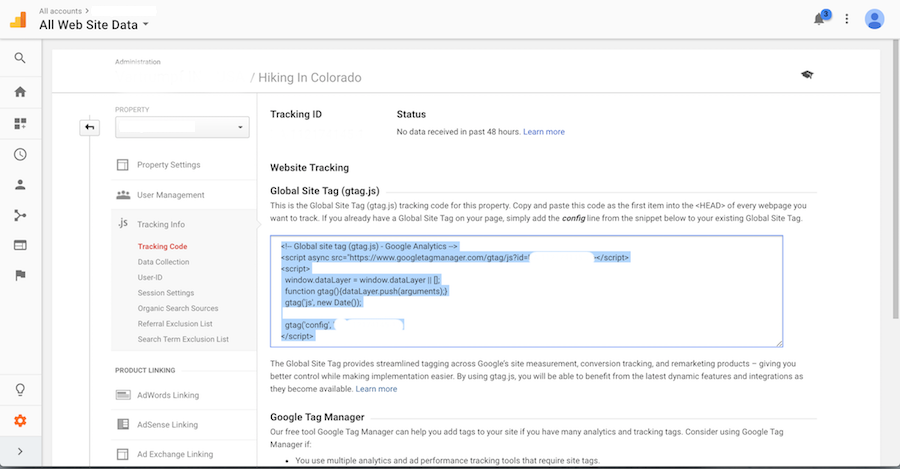
Task: Open AdSense Linking
Action: coord(168,425)
